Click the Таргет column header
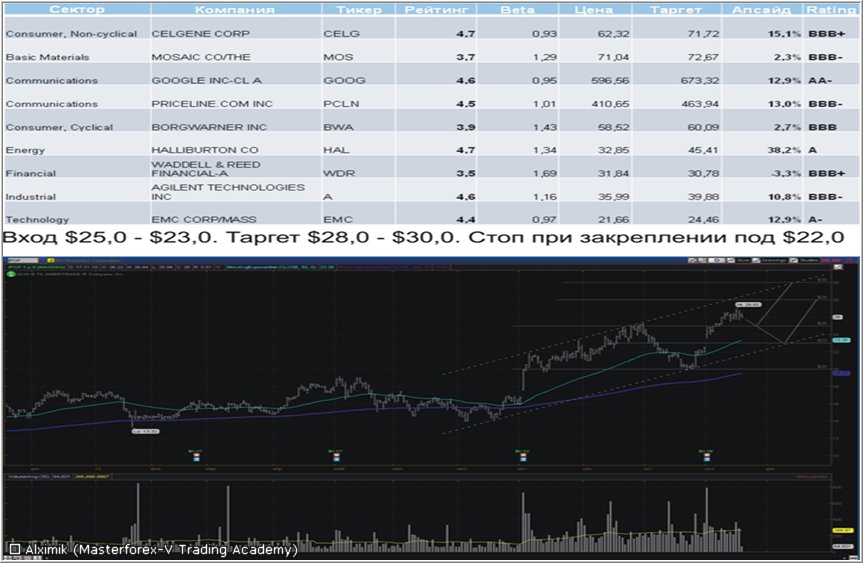 (676, 9)
